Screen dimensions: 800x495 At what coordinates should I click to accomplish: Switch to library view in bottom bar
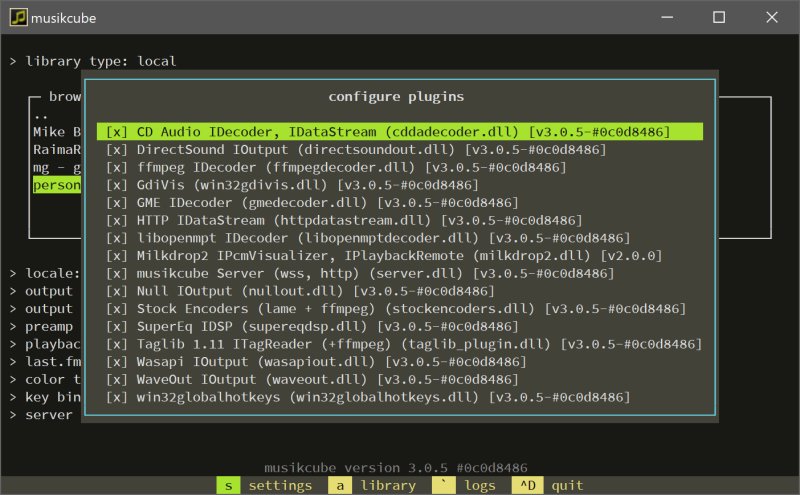click(x=373, y=486)
